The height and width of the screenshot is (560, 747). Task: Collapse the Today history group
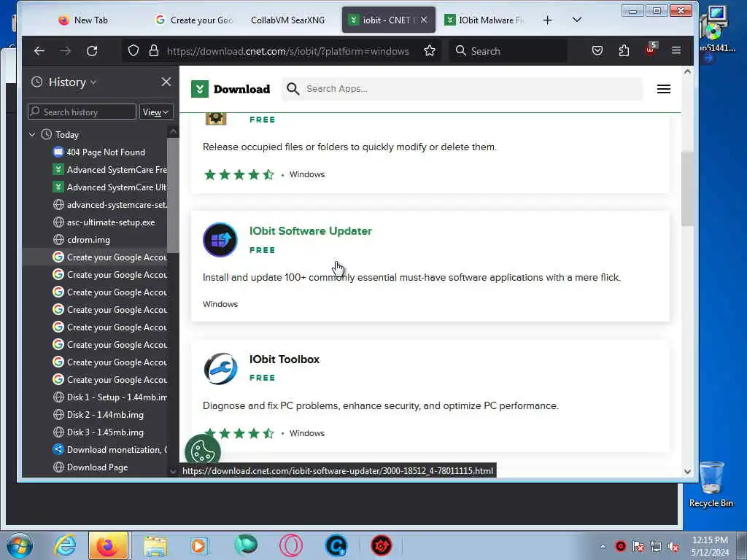coord(32,135)
